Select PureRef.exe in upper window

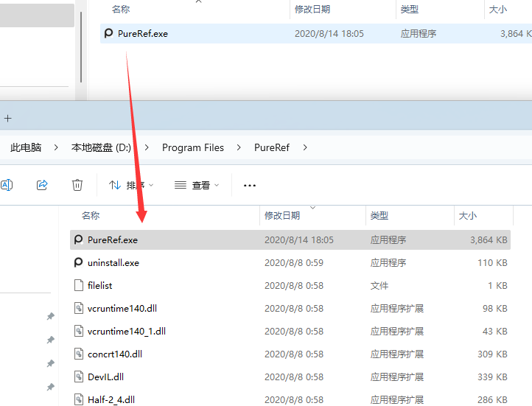coord(316,34)
